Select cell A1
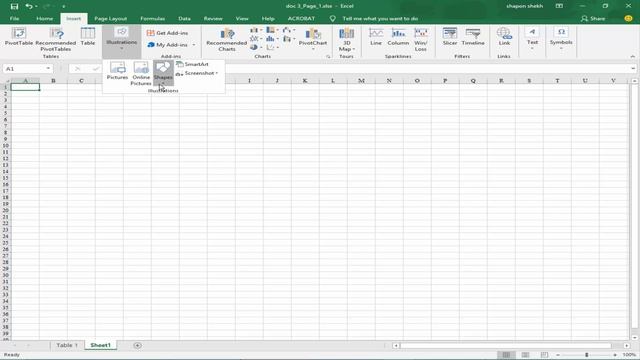This screenshot has height=360, width=640. (25, 87)
